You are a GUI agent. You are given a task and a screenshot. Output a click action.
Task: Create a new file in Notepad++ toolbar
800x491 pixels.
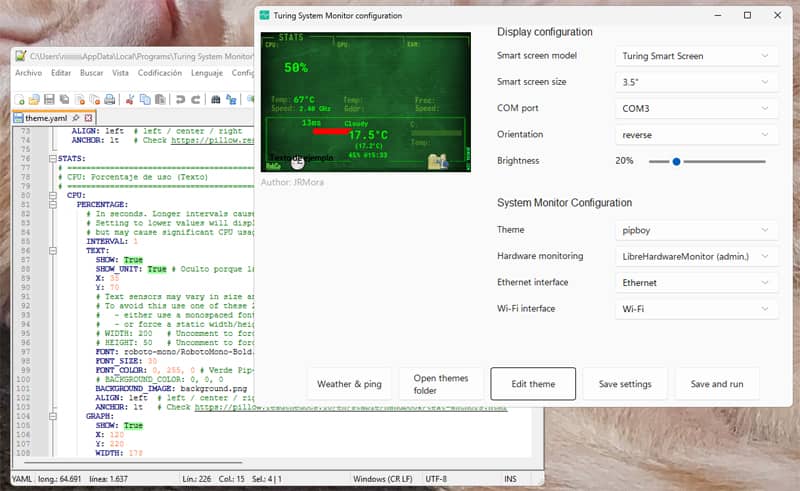pos(20,100)
